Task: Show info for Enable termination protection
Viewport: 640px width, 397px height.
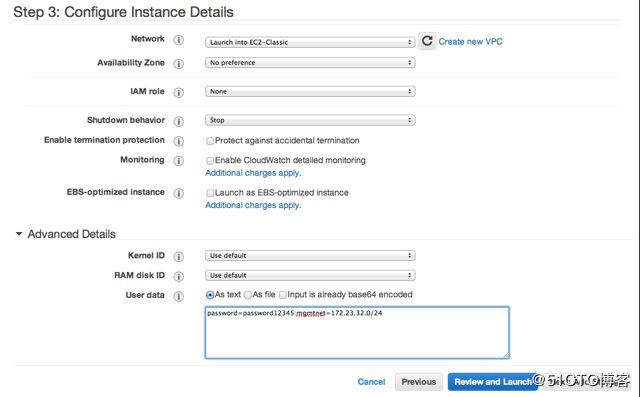Action: 178,141
